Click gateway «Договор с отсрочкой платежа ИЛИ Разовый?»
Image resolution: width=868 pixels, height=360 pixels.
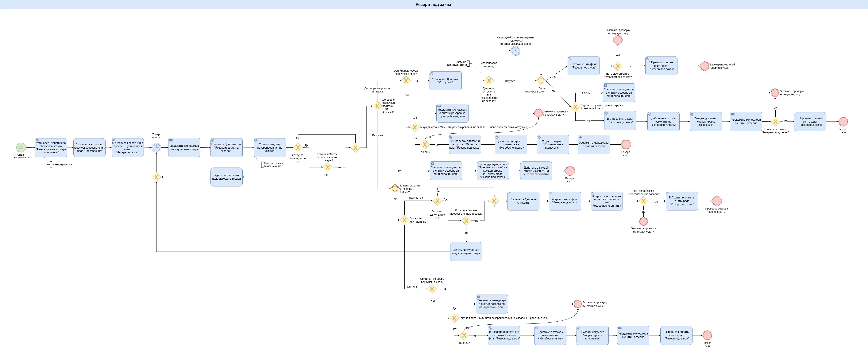pos(377,106)
